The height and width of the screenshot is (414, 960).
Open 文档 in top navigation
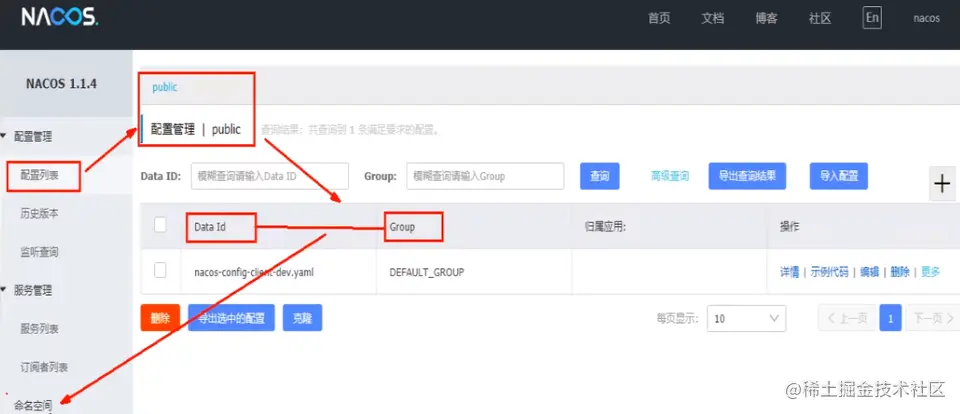pyautogui.click(x=713, y=18)
